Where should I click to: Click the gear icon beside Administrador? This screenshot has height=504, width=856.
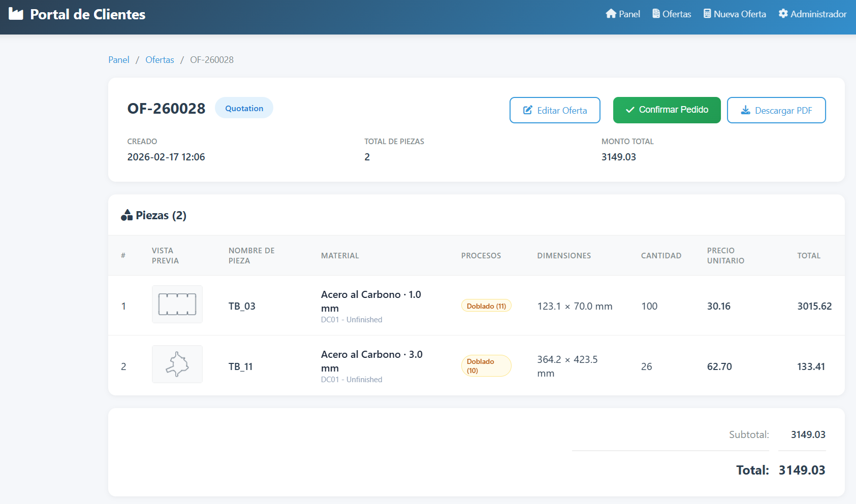pyautogui.click(x=783, y=14)
